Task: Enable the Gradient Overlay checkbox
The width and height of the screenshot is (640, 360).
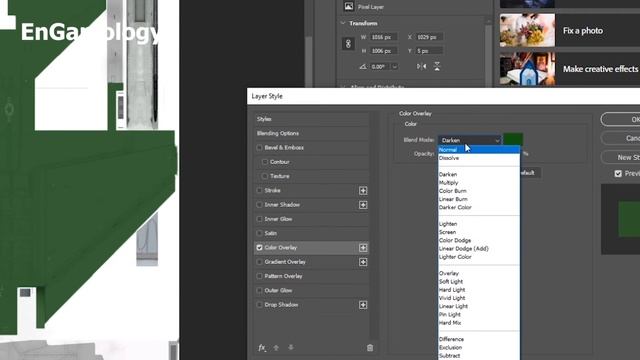Action: click(259, 262)
